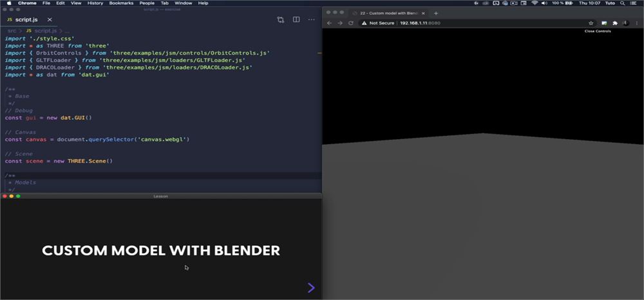This screenshot has height=300, width=644.
Task: Open changes (source control compare) icon
Action: (x=281, y=19)
